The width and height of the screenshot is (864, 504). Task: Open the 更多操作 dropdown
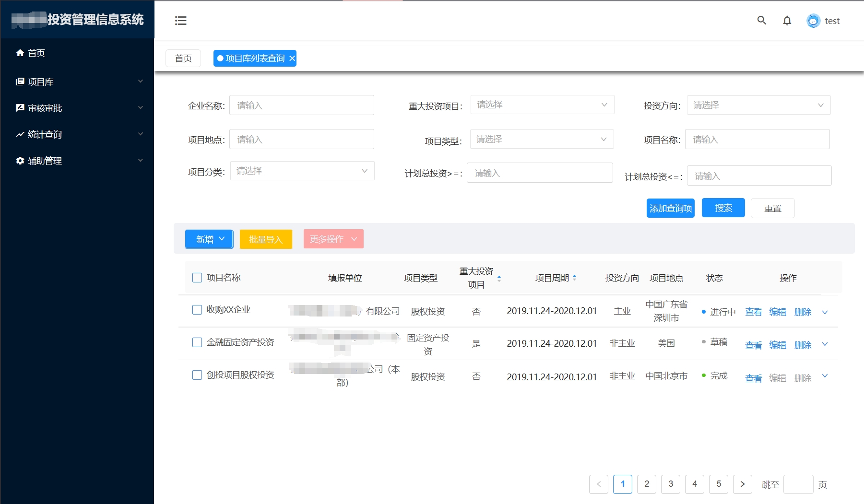tap(333, 239)
